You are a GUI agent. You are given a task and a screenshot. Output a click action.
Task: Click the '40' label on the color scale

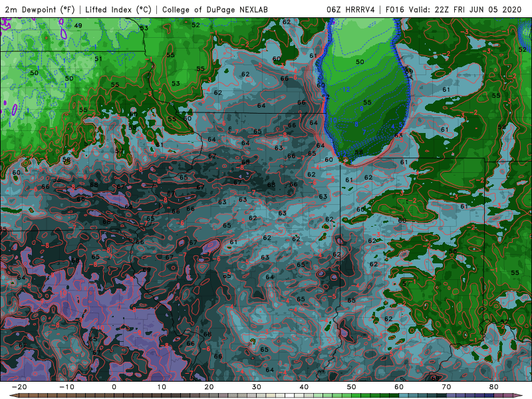[304, 387]
